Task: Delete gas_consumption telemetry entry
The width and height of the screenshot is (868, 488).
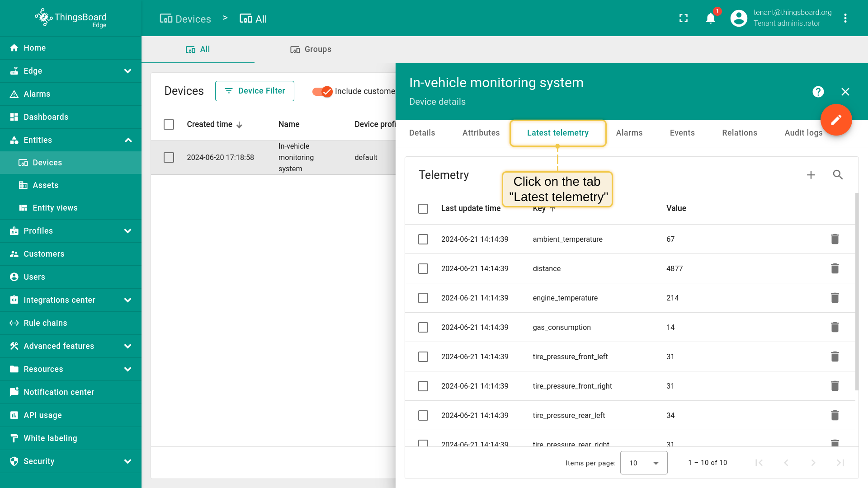Action: [835, 327]
